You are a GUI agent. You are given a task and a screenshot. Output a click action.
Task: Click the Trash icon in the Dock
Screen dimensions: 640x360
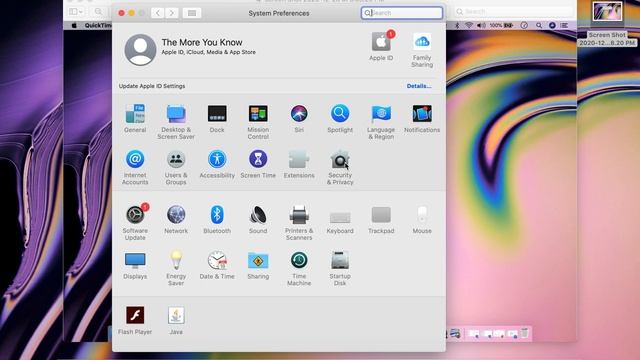tap(524, 333)
